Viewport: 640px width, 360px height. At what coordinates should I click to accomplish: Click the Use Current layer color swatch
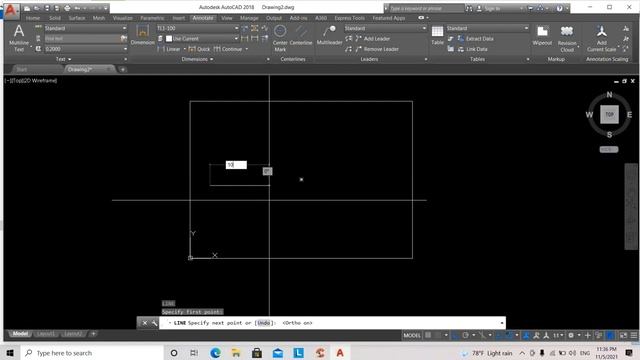pyautogui.click(x=169, y=39)
